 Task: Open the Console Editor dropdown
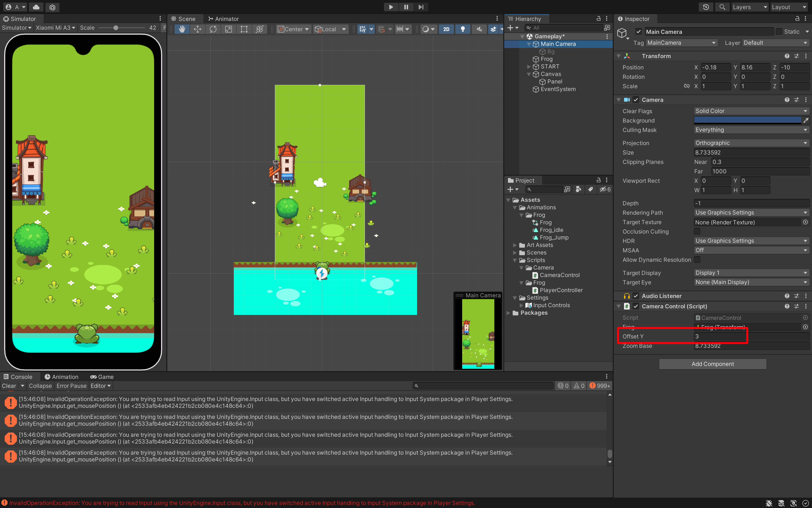click(100, 386)
